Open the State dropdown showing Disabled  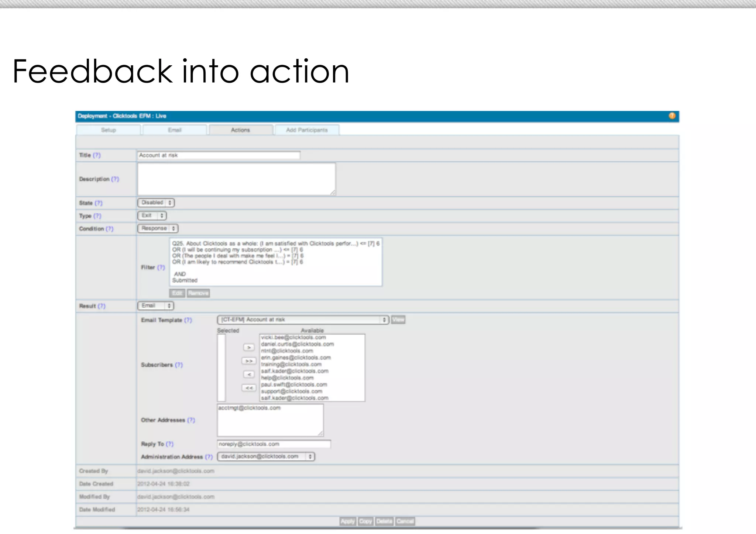[156, 203]
